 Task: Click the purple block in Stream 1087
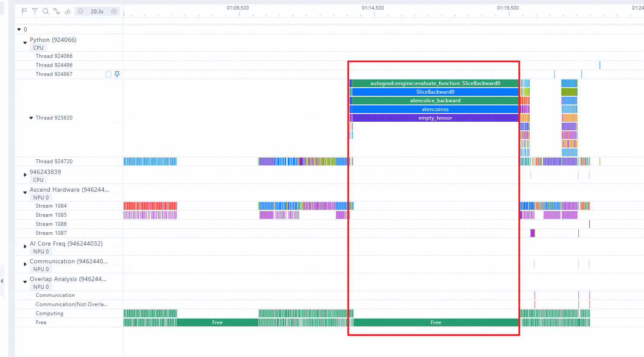point(533,233)
